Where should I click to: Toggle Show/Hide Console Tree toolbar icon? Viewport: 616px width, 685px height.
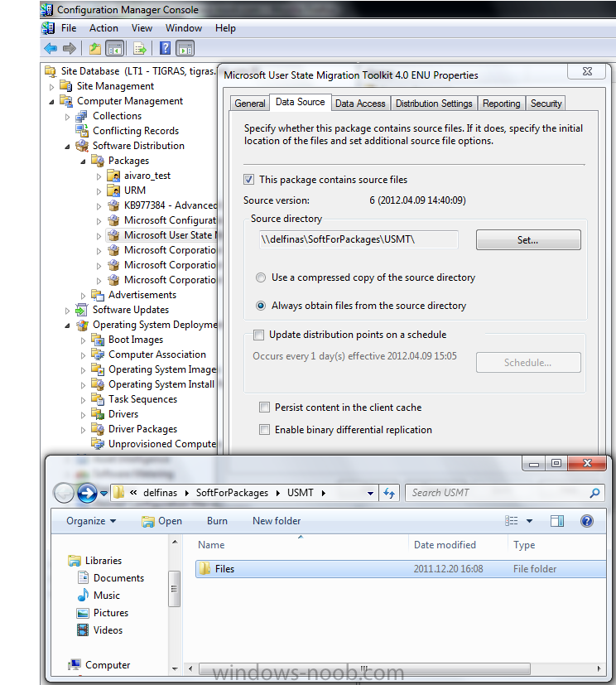(115, 49)
